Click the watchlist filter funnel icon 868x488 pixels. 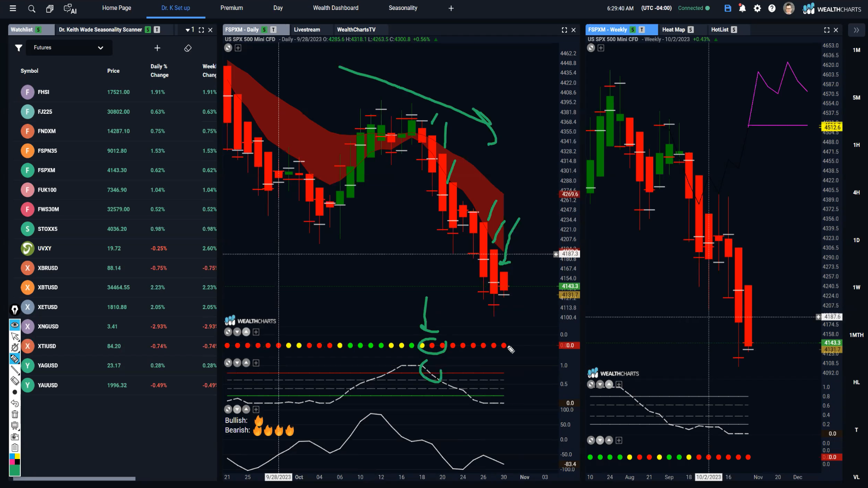pyautogui.click(x=19, y=48)
